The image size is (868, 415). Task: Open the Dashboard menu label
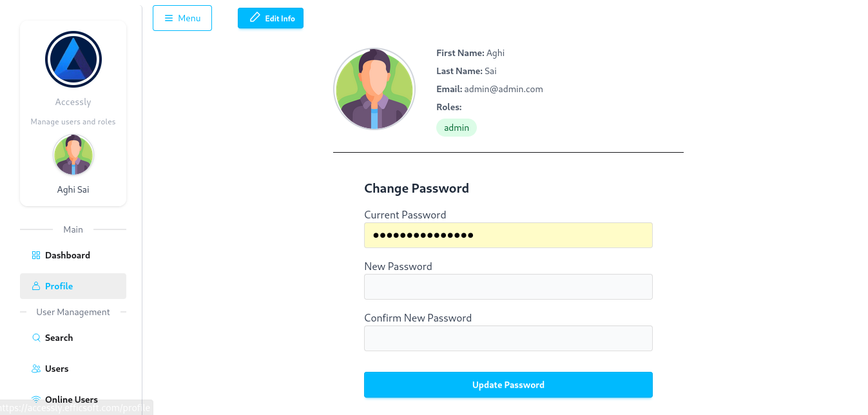68,255
